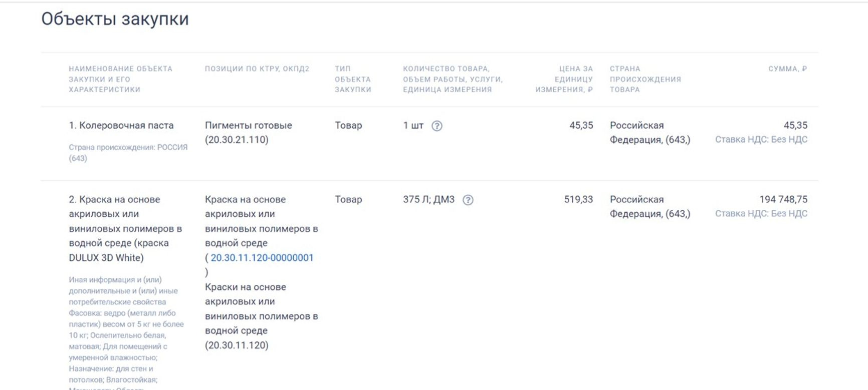Click the Товар type in Краска row
The height and width of the screenshot is (390, 868).
(x=348, y=200)
